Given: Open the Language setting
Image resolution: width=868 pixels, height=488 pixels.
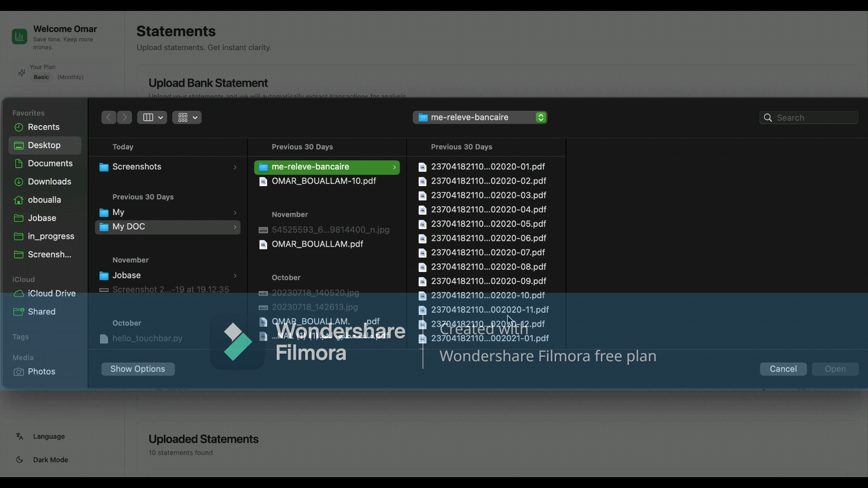Looking at the screenshot, I should pyautogui.click(x=49, y=436).
